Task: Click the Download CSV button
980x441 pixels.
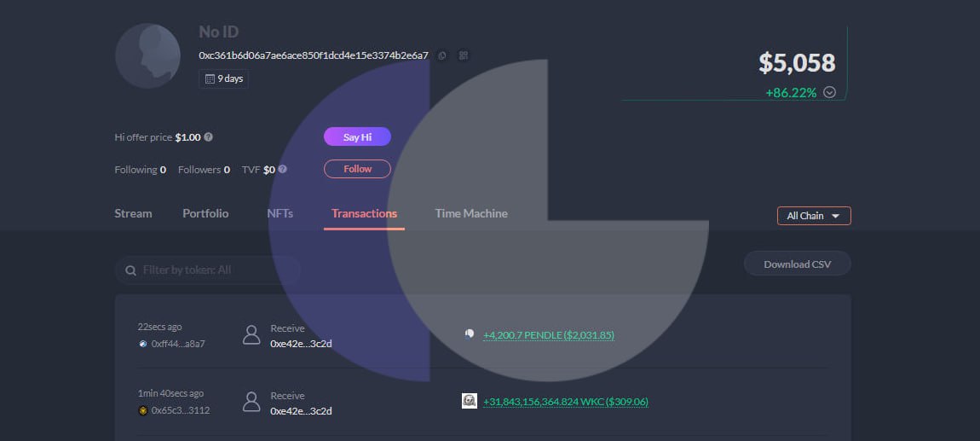Action: (x=797, y=264)
